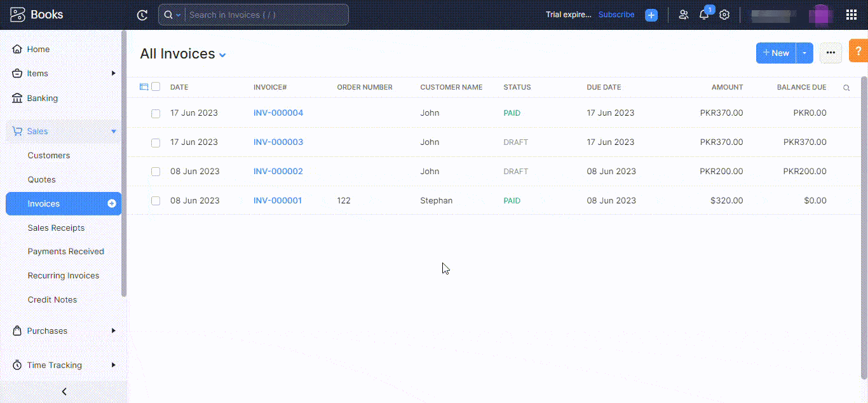Click plus icon beside Invoices in sidebar
The image size is (868, 403).
click(112, 203)
